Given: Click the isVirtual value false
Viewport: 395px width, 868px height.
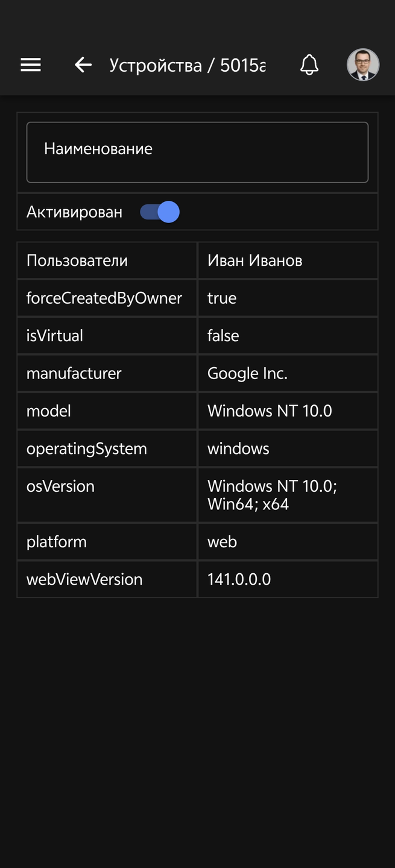Looking at the screenshot, I should (x=223, y=336).
